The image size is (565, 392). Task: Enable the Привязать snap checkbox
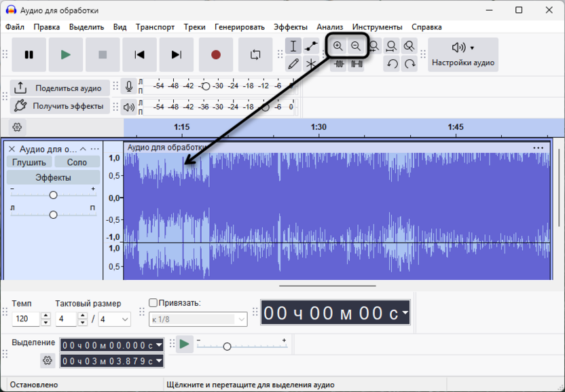pos(153,302)
